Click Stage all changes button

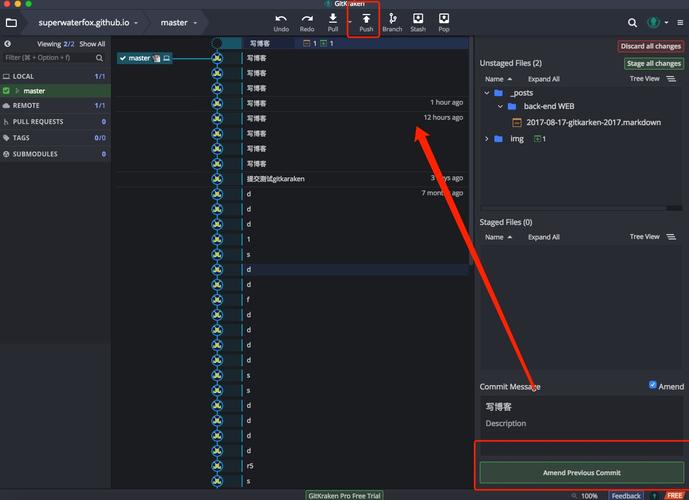[654, 63]
